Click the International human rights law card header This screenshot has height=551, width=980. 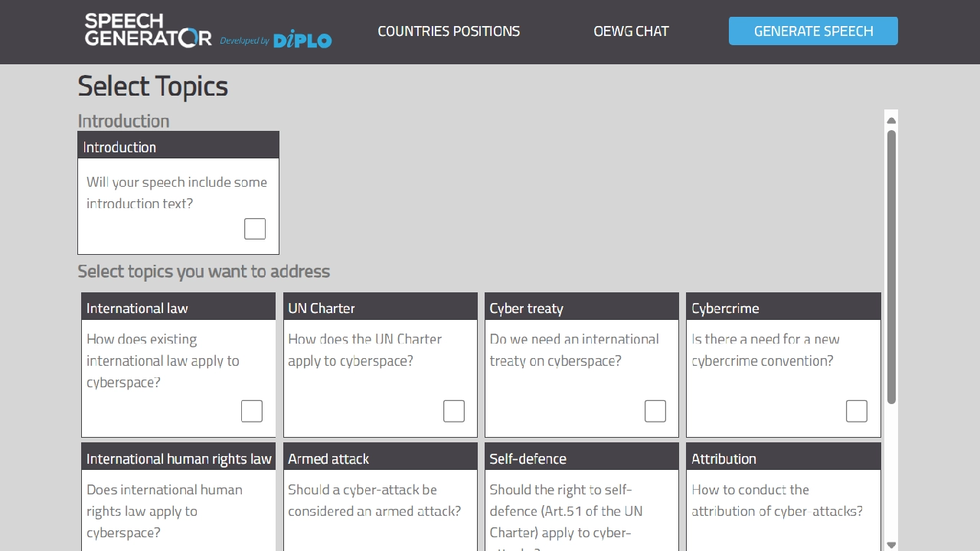click(178, 459)
